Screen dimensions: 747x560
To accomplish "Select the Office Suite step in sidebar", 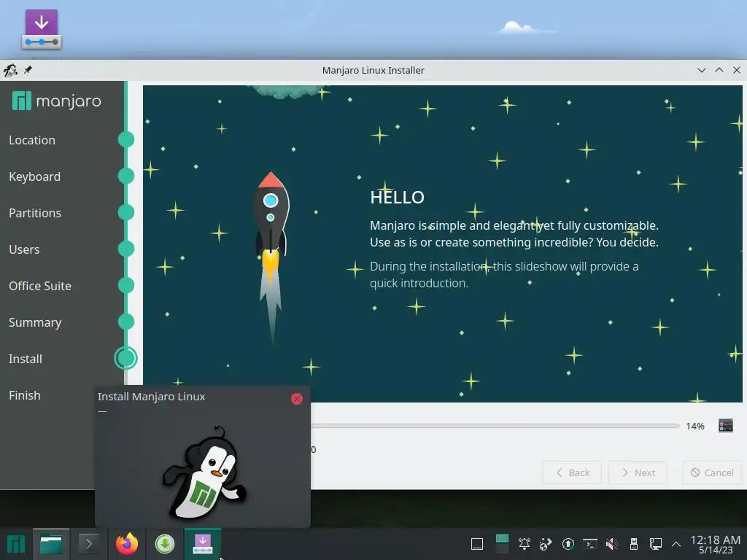I will coord(40,286).
